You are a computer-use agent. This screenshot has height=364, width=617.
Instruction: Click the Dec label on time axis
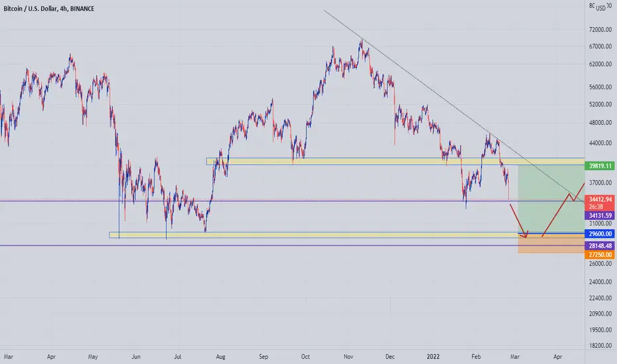[390, 357]
